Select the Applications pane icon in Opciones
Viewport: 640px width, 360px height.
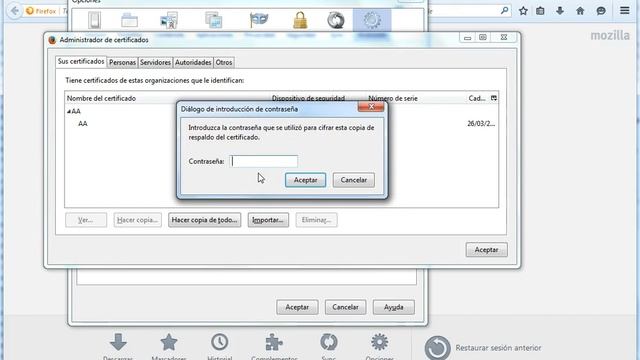tap(214, 21)
